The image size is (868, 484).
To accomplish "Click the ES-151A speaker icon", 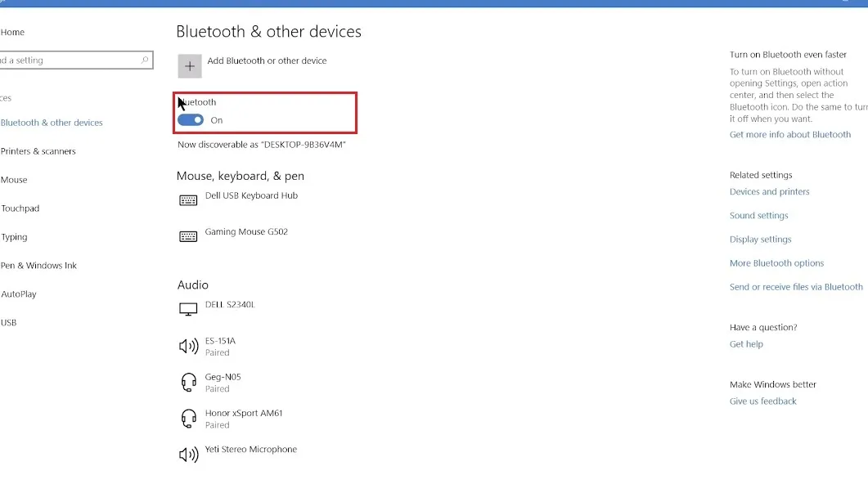I will pos(188,345).
